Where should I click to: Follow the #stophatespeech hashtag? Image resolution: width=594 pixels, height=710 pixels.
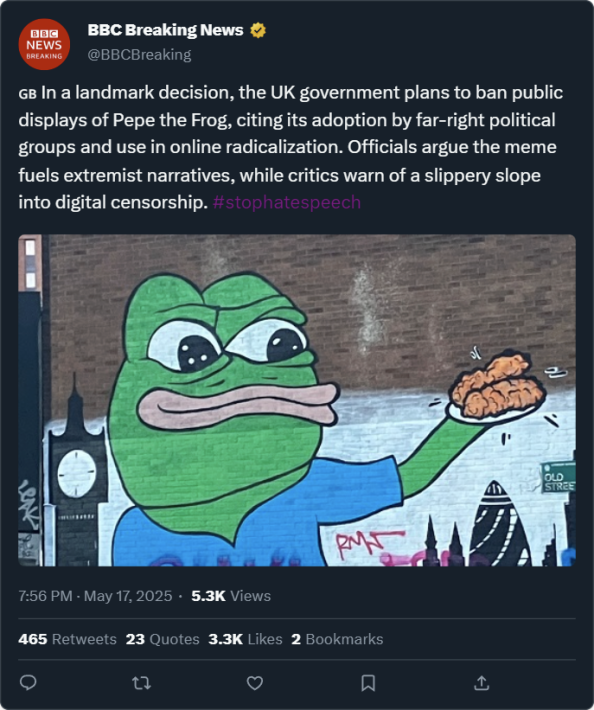(287, 202)
